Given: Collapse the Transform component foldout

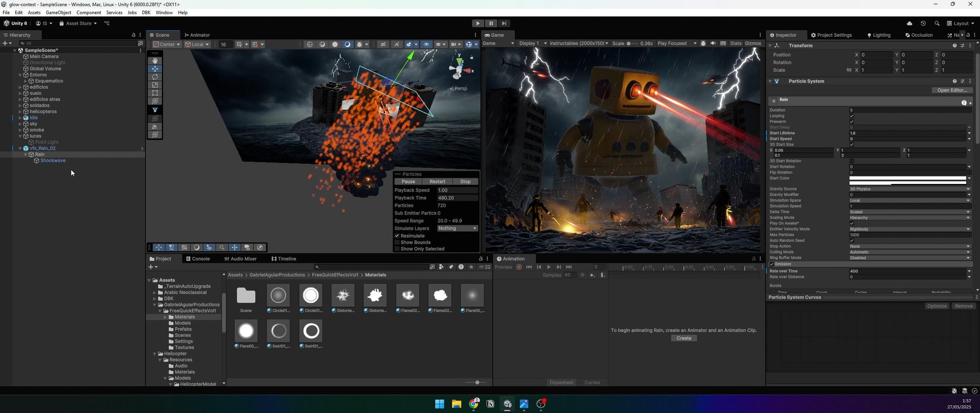Looking at the screenshot, I should [770, 46].
